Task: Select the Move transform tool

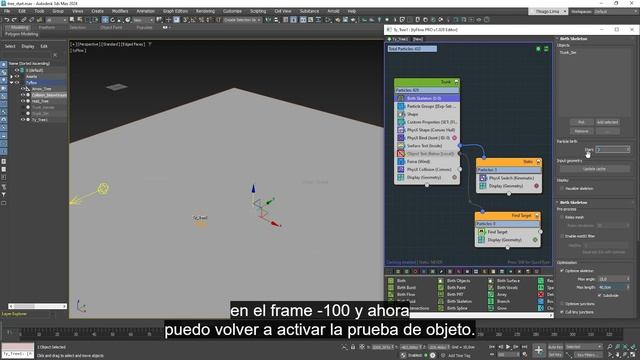Action: (105, 20)
